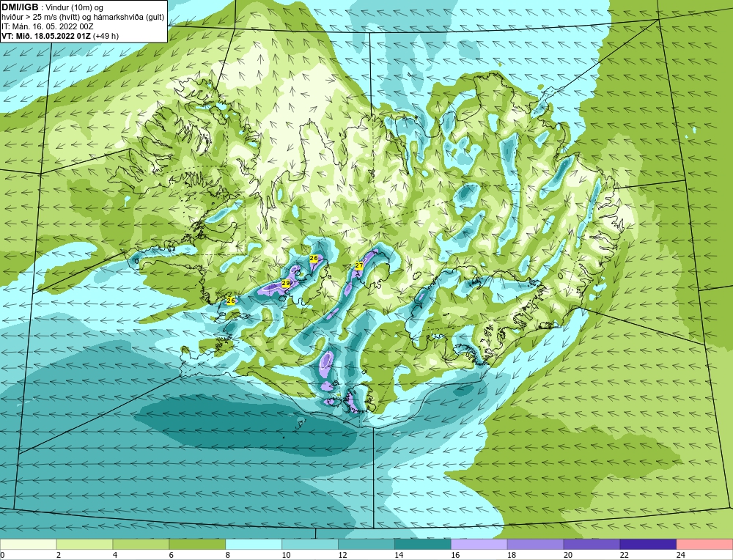Select the dark indigo 22–24 legend swatch

[x=648, y=544]
